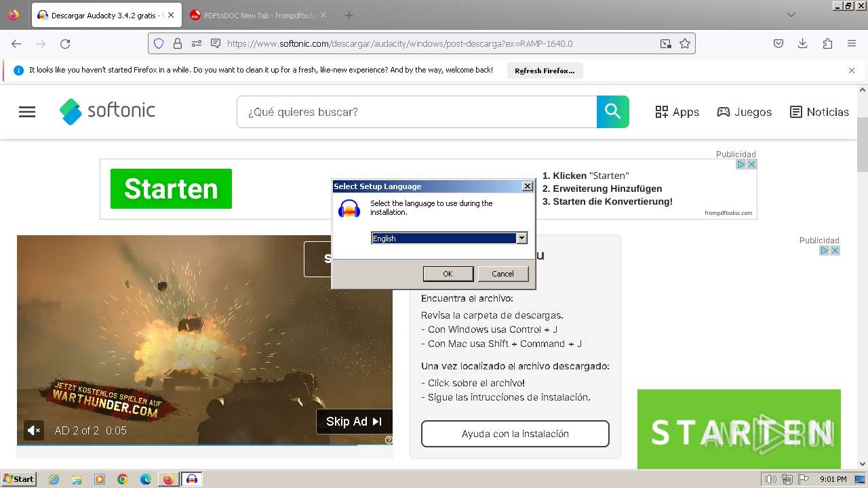The height and width of the screenshot is (488, 868).
Task: Open a new tab with the plus button
Action: coord(349,15)
